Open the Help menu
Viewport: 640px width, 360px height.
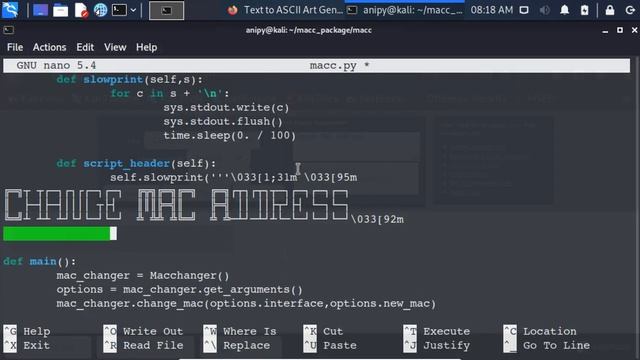[147, 47]
